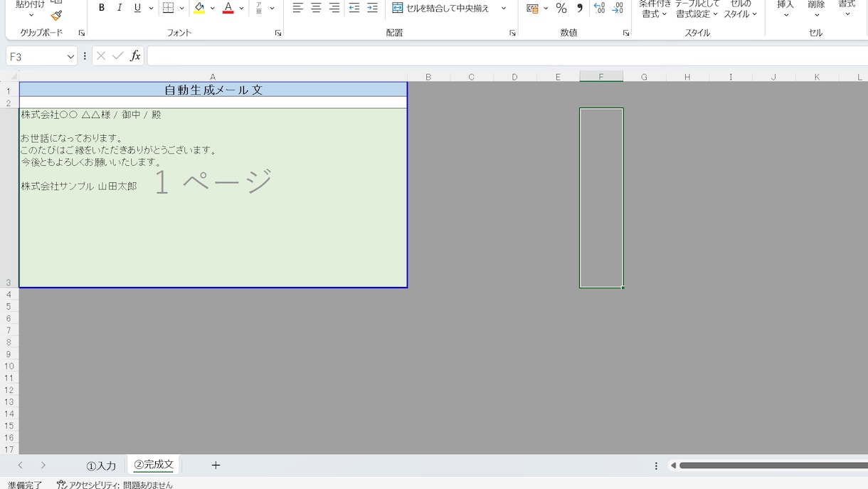
Task: Increase decimal places
Action: pos(599,8)
